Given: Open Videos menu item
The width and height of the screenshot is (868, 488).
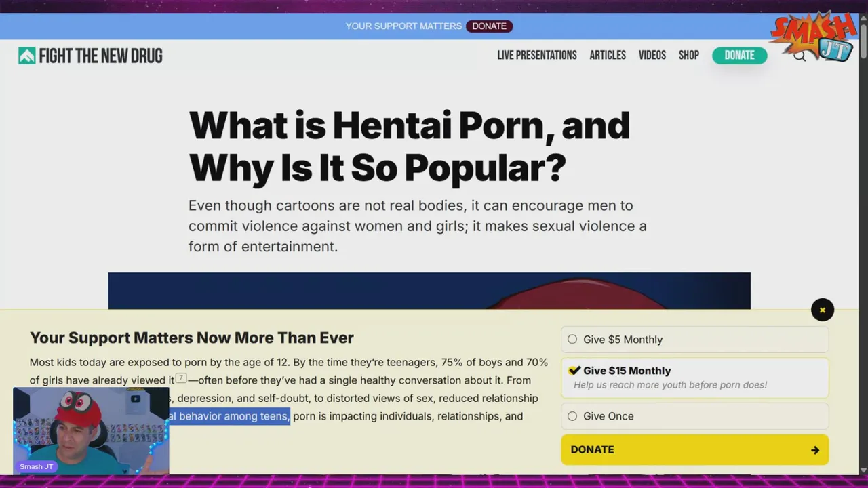Looking at the screenshot, I should pyautogui.click(x=652, y=56).
